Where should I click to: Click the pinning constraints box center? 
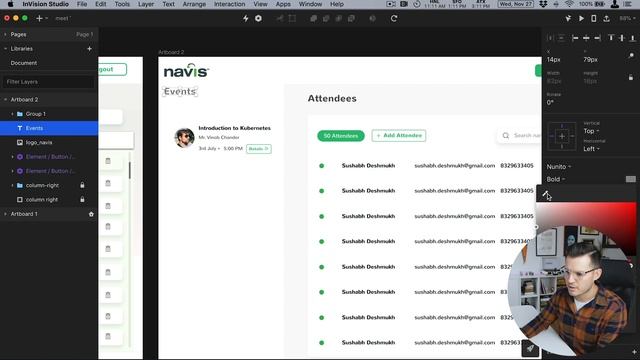tap(562, 136)
